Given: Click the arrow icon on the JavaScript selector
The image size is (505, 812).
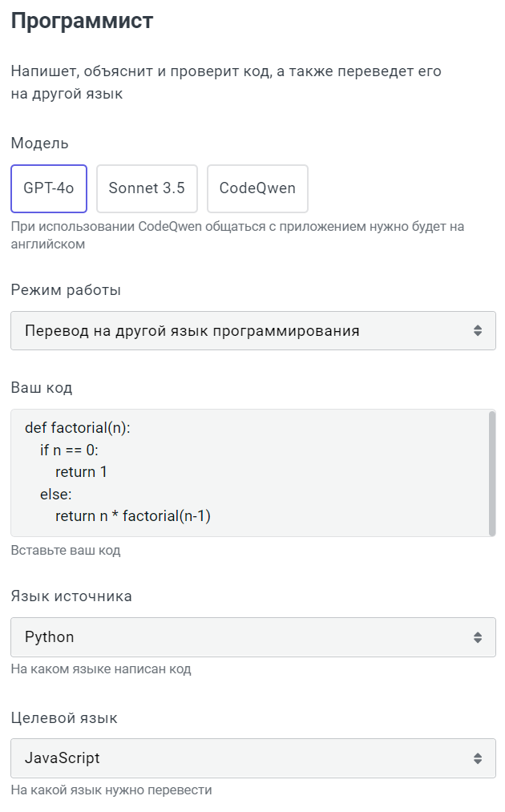Looking at the screenshot, I should point(478,758).
